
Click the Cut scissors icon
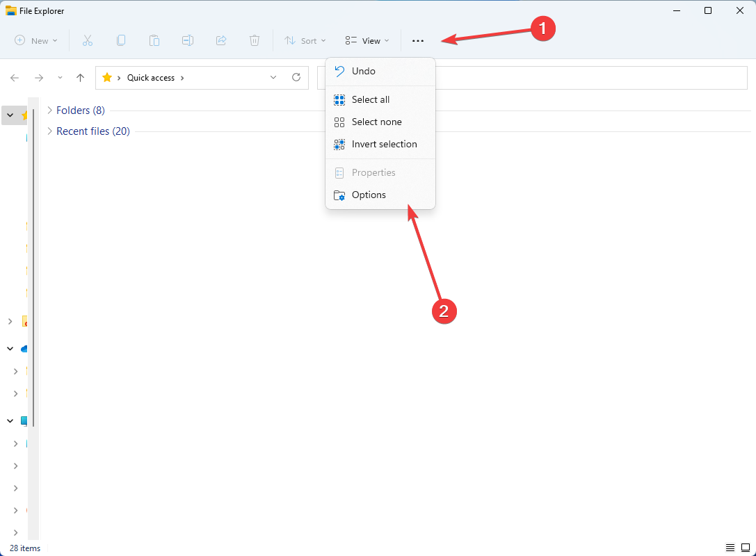pyautogui.click(x=87, y=40)
